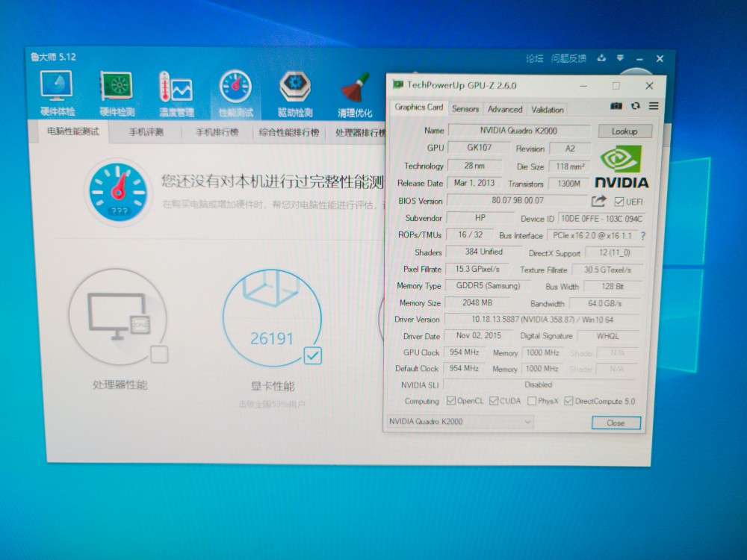Click the Bandwidth value 64.0 GB/s
This screenshot has width=747, height=560.
click(x=604, y=303)
